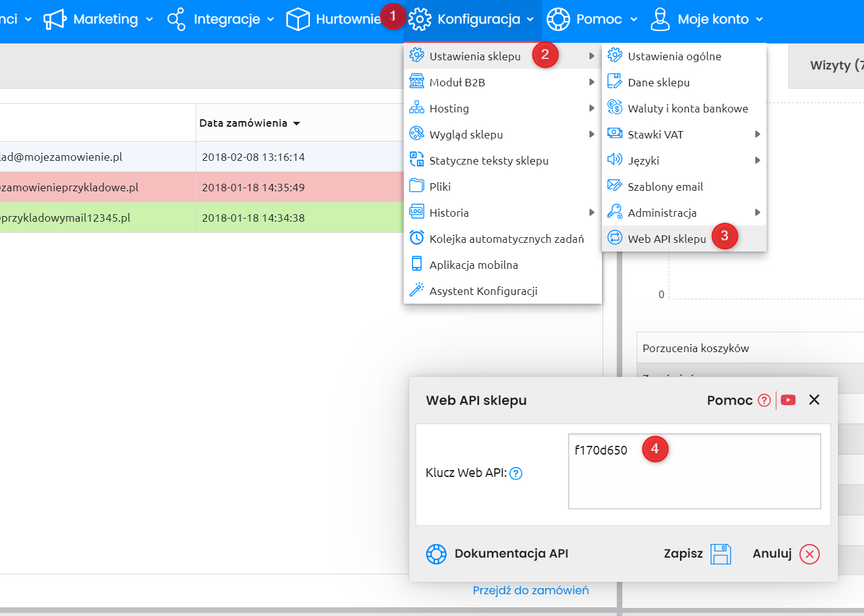The image size is (864, 616).
Task: Click the Aplikacja mobilna phone icon
Action: 417,264
